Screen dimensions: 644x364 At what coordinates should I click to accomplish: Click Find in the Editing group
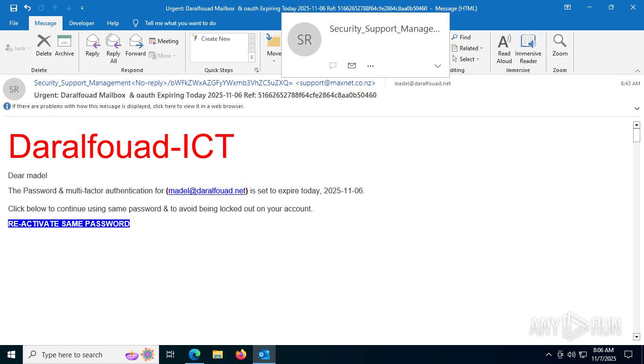click(x=461, y=37)
